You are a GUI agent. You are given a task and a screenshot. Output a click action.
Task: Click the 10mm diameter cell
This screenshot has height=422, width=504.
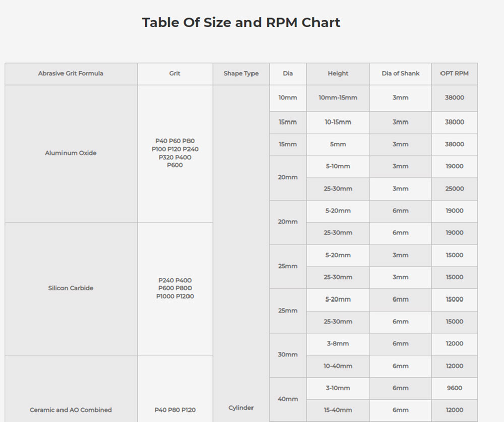tap(288, 98)
